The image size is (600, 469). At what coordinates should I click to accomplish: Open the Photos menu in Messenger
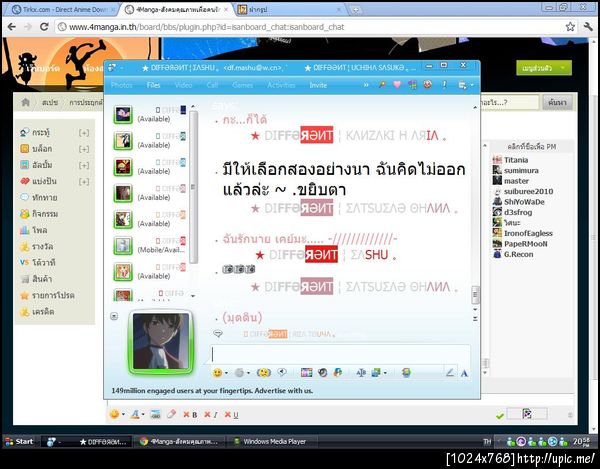pyautogui.click(x=121, y=85)
